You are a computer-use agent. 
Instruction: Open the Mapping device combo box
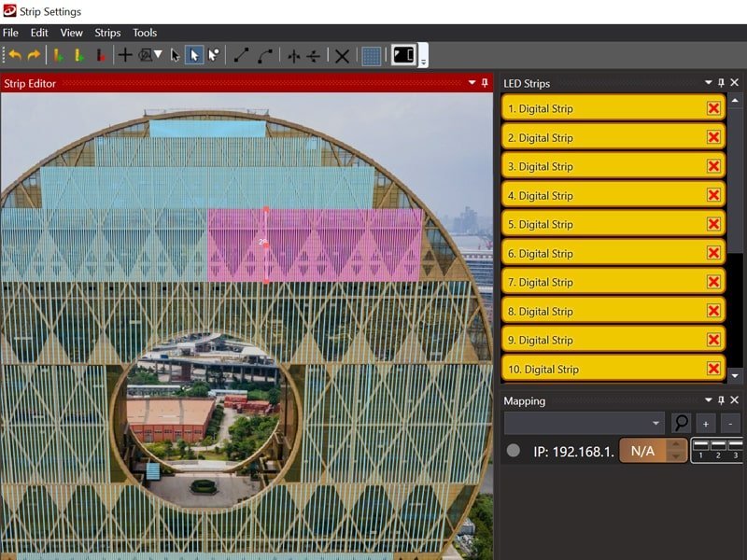click(x=585, y=423)
